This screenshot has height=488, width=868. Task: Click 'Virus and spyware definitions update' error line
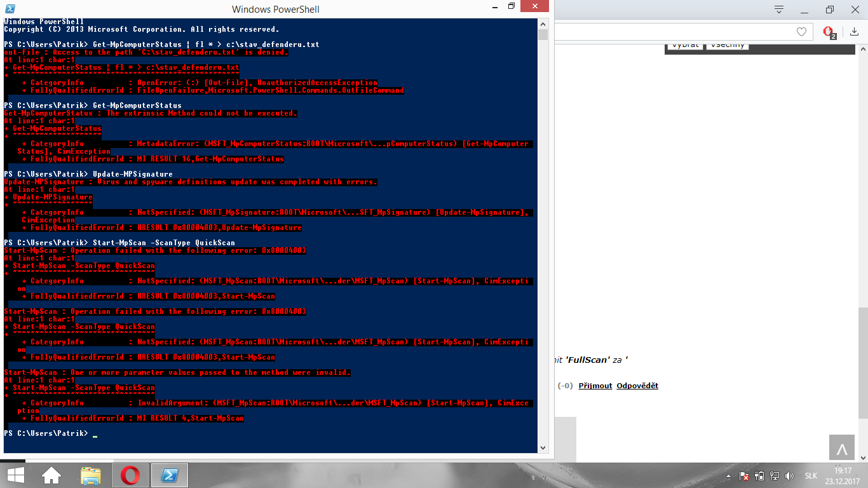pyautogui.click(x=191, y=182)
